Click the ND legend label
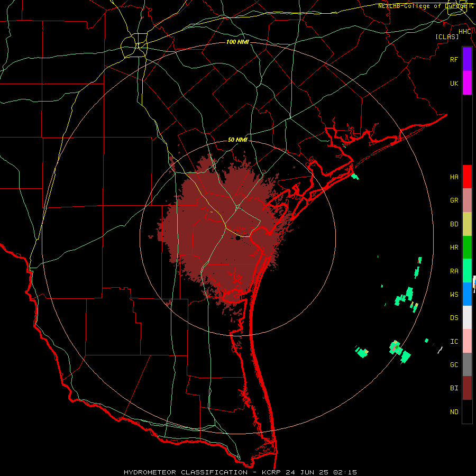476x476 pixels. pos(454,412)
